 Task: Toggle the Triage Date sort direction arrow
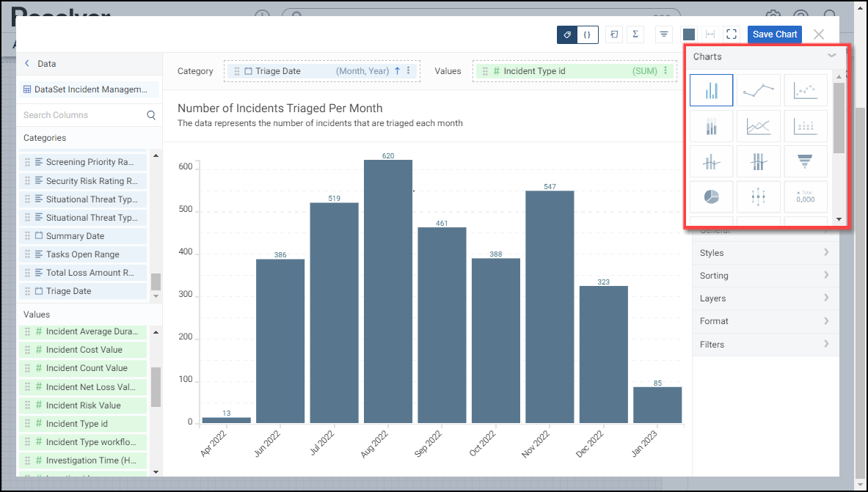tap(397, 71)
